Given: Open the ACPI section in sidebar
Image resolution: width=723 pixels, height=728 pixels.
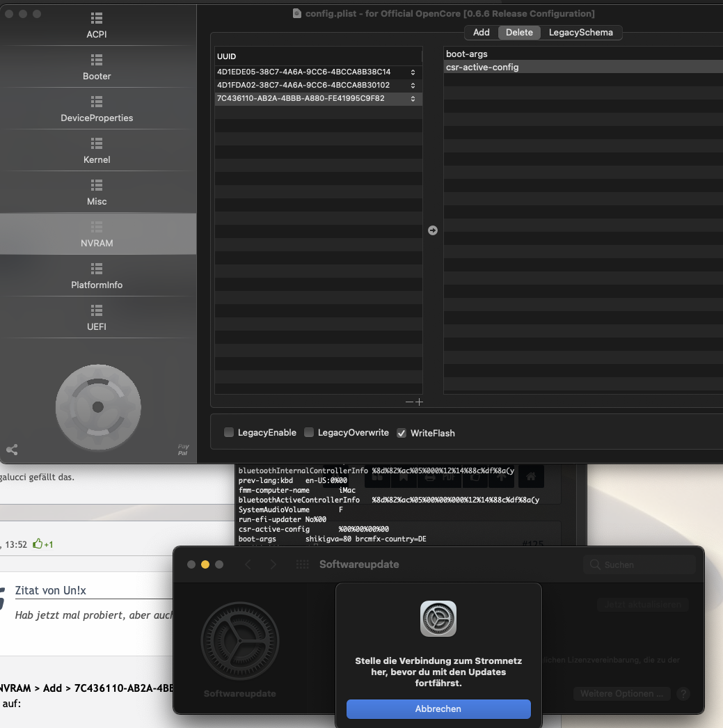Looking at the screenshot, I should [x=97, y=26].
